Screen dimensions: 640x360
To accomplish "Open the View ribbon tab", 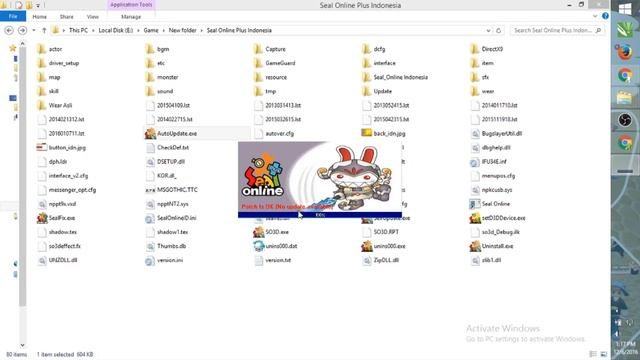I will pos(93,17).
